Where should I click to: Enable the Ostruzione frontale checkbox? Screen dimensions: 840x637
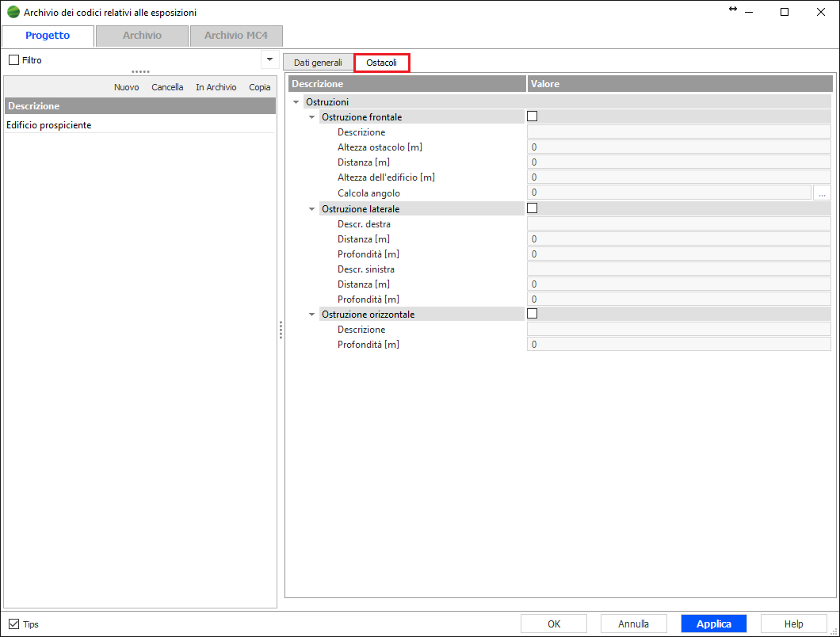(533, 116)
